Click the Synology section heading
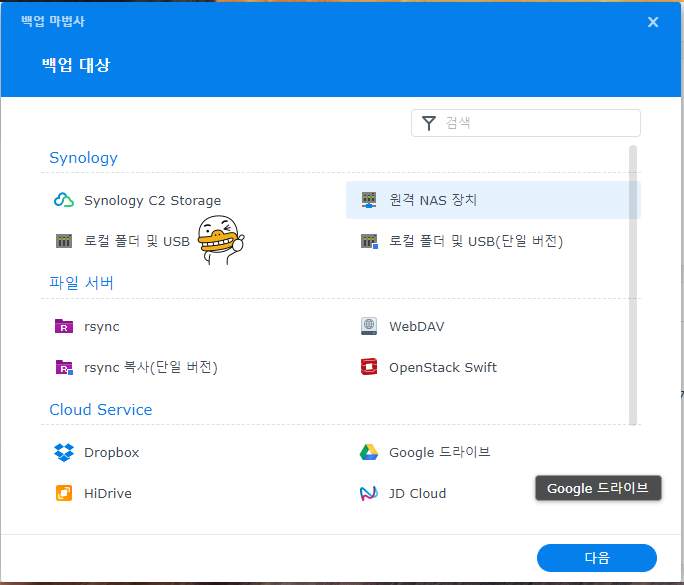This screenshot has height=585, width=684. (x=83, y=157)
